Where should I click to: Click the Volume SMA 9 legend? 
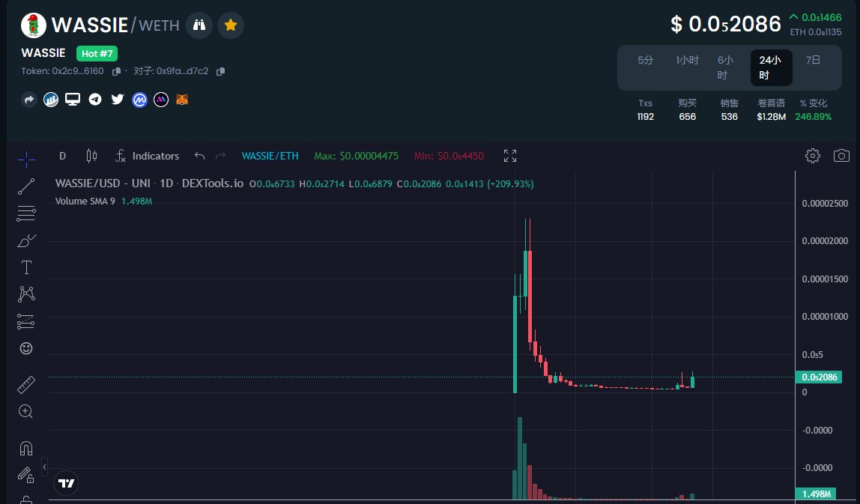click(103, 201)
